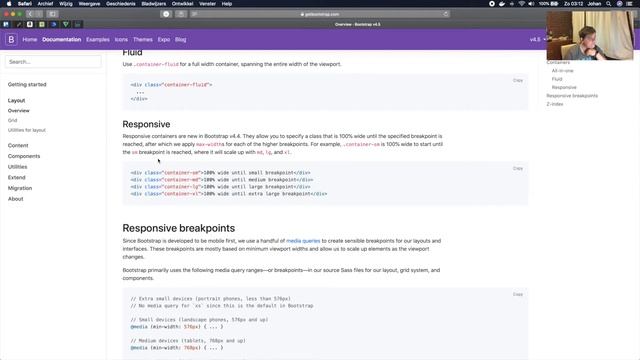Open the Docker whale menu bar icon
The image size is (640, 360).
502,4
